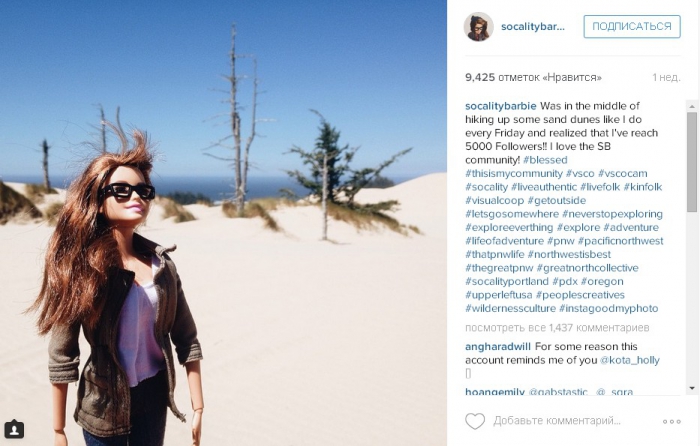700x446 pixels.
Task: Open the three-dot more options menu
Action: (671, 421)
